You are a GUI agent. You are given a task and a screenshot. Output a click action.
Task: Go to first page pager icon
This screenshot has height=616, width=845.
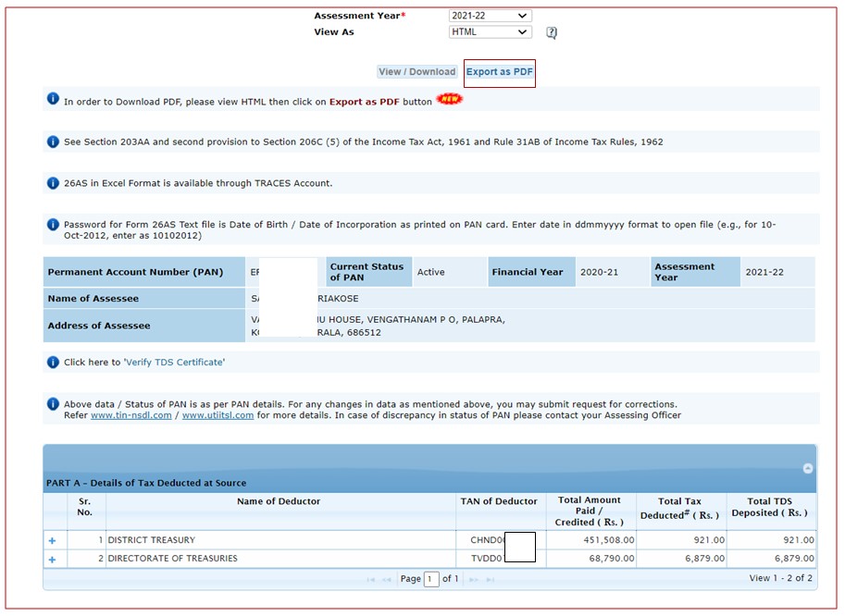371,580
